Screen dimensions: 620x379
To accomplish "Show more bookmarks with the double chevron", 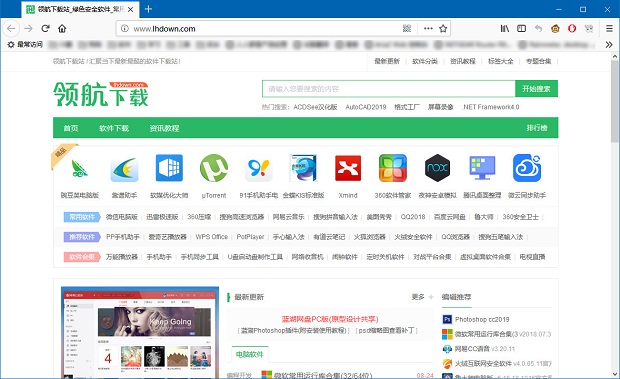I will (x=609, y=45).
